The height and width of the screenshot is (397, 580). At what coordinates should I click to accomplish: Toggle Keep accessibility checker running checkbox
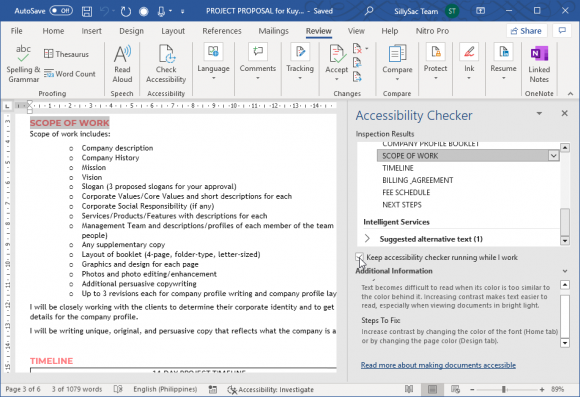point(359,257)
